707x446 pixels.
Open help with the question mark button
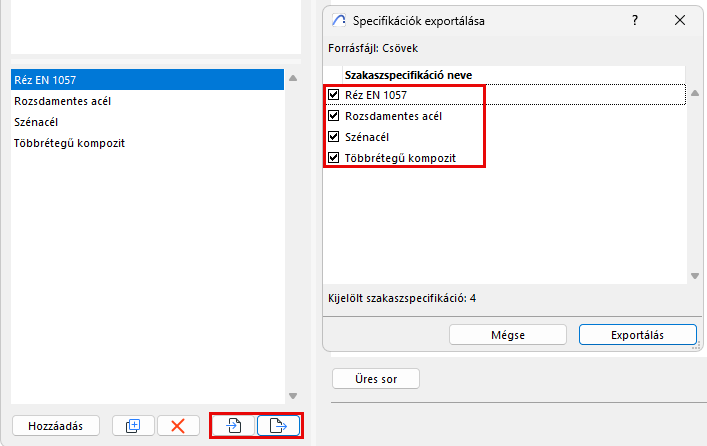click(635, 20)
